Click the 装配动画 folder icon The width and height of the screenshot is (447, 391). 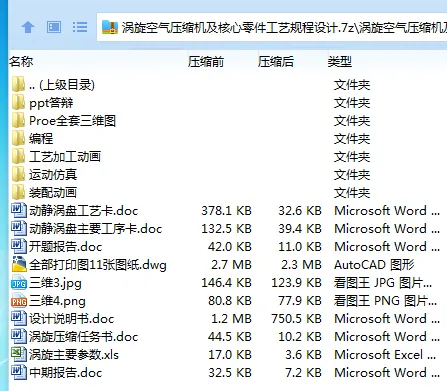tap(18, 193)
